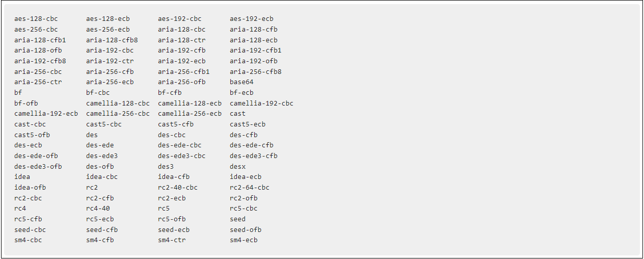Viewport: 644px width, 259px height.
Task: Click the aria-192-cfb1 cipher name
Action: tap(255, 50)
